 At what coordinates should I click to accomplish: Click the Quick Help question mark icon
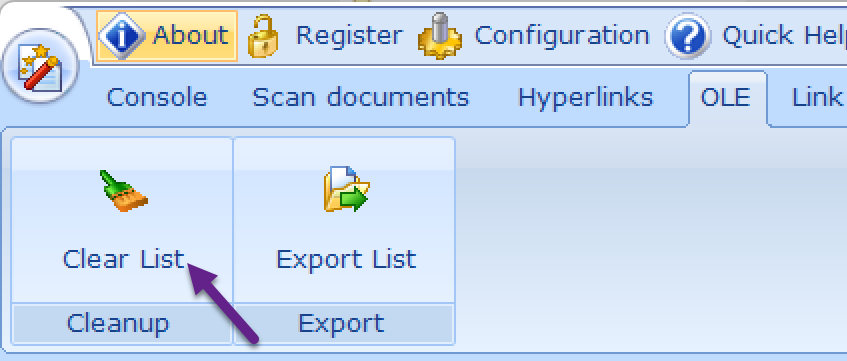click(x=688, y=36)
